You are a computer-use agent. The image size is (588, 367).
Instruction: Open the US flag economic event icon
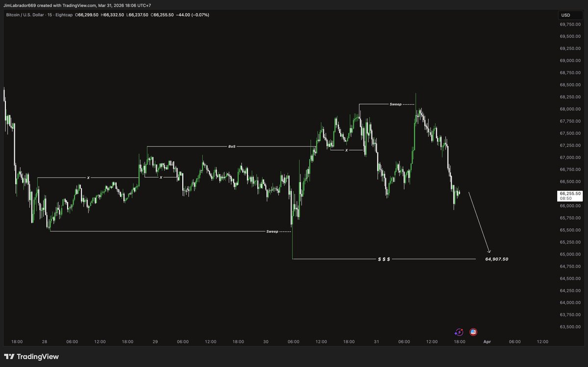tap(473, 332)
